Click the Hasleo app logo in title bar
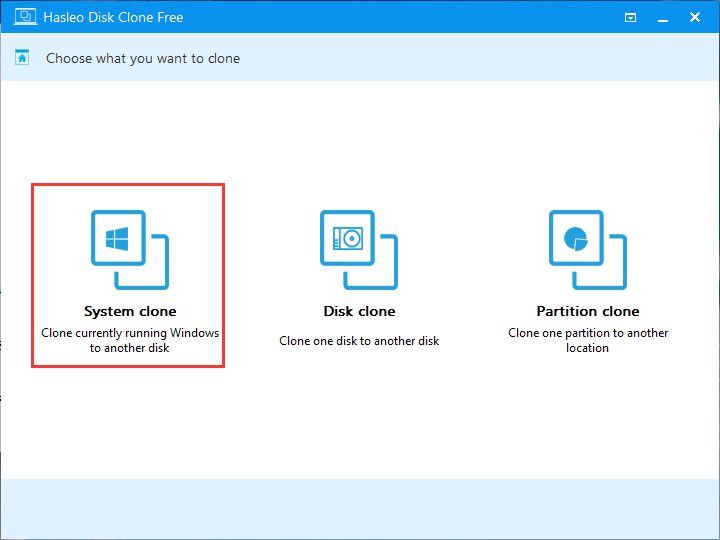 click(25, 17)
